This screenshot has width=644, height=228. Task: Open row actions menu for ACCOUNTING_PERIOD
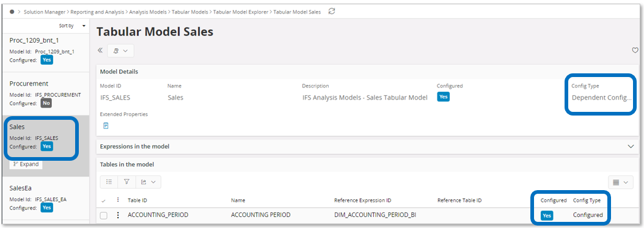pyautogui.click(x=119, y=215)
